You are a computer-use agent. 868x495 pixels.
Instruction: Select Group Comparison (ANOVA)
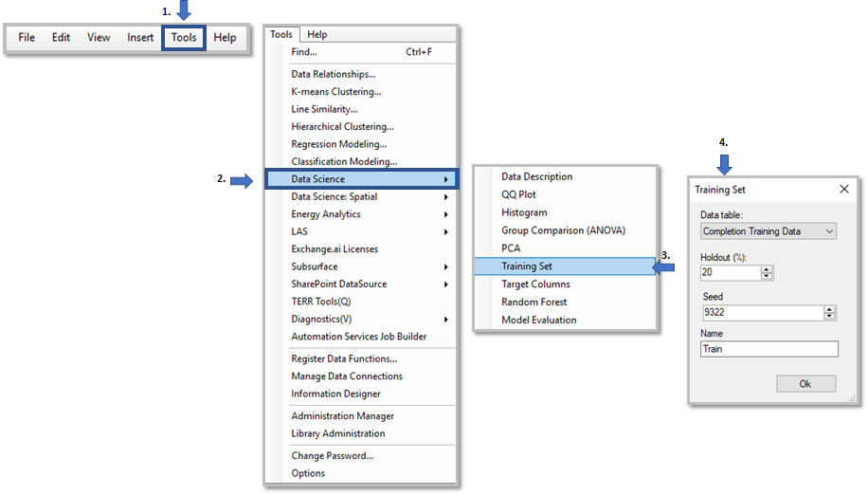[565, 230]
